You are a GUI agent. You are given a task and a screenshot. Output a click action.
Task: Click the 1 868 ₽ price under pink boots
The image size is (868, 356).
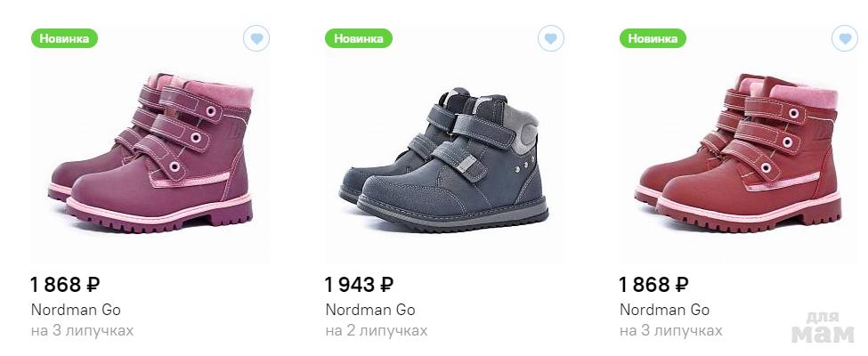tap(65, 285)
